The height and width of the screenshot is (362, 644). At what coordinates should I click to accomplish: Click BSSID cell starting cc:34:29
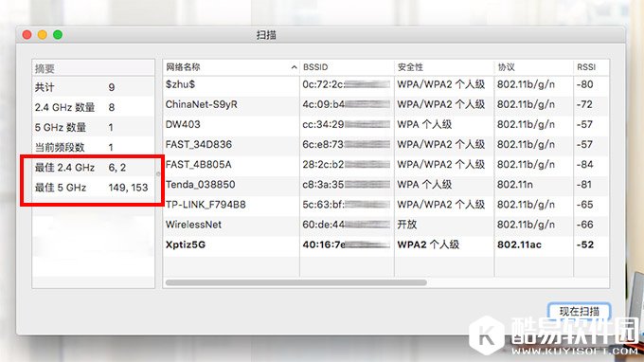[347, 124]
